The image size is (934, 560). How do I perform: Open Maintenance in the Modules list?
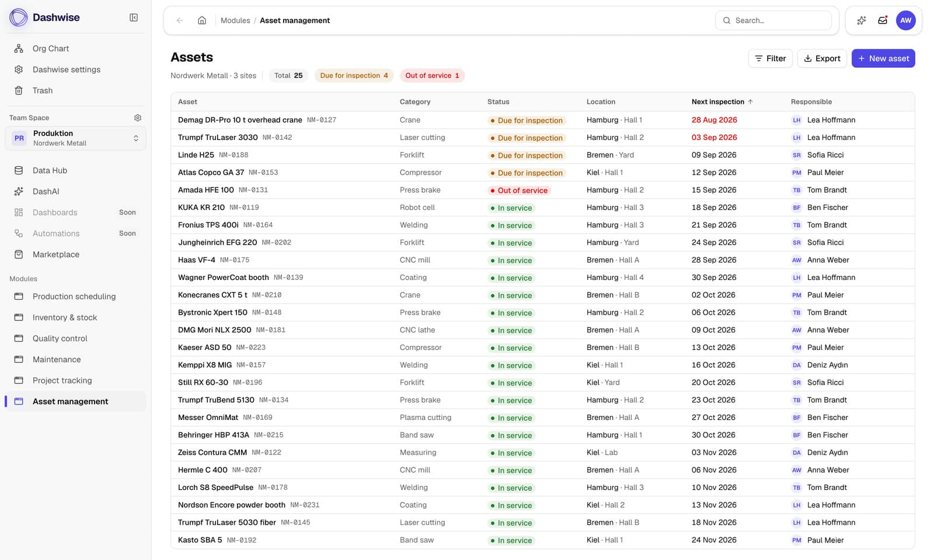pos(57,359)
